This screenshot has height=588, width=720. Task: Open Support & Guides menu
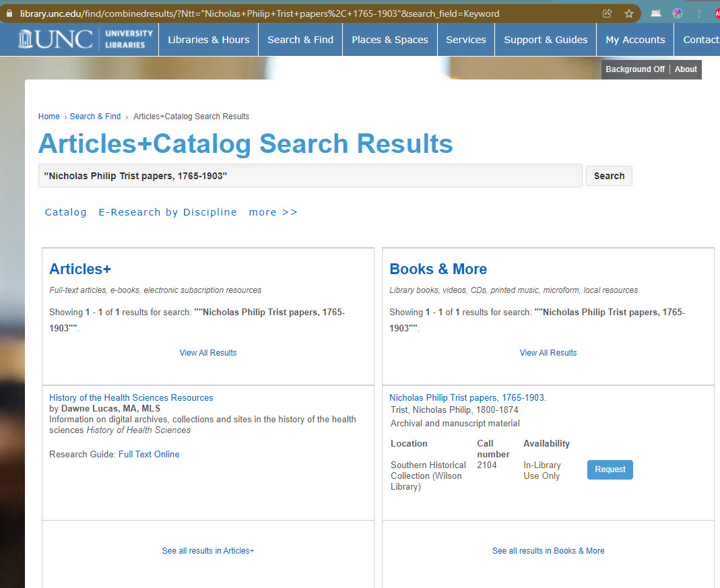click(x=546, y=40)
